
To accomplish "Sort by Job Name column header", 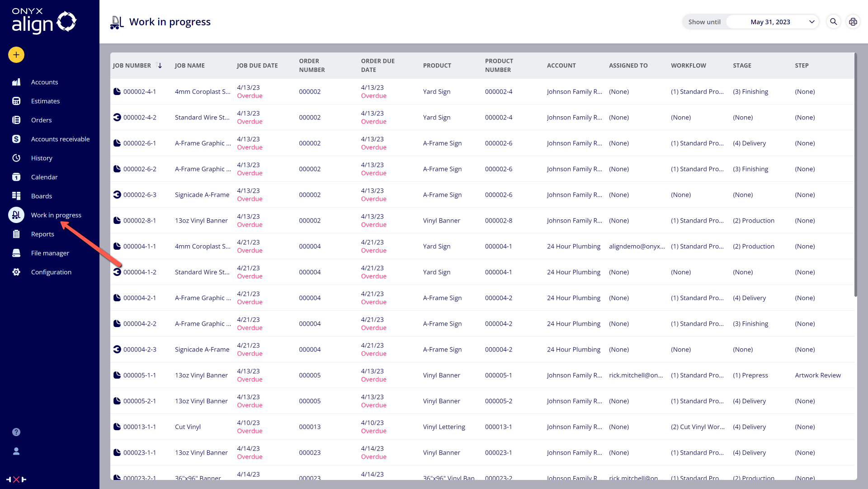I will pos(190,66).
